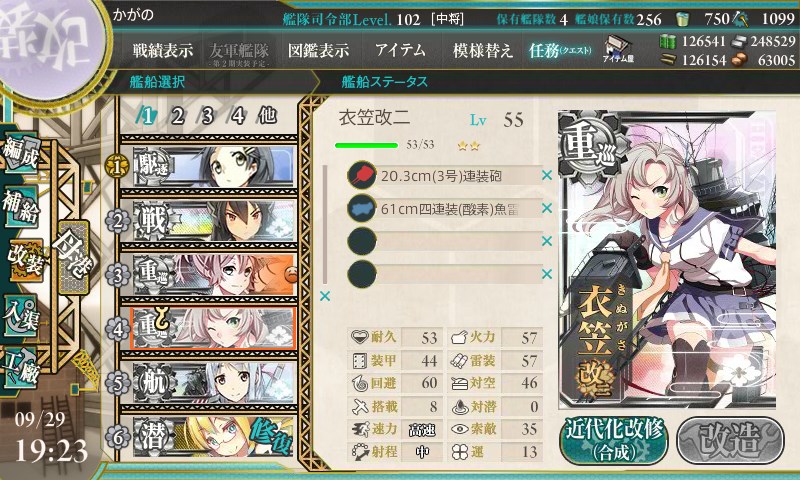Switch to fleet tab 2
Viewport: 800px width, 480px height.
coord(177,116)
